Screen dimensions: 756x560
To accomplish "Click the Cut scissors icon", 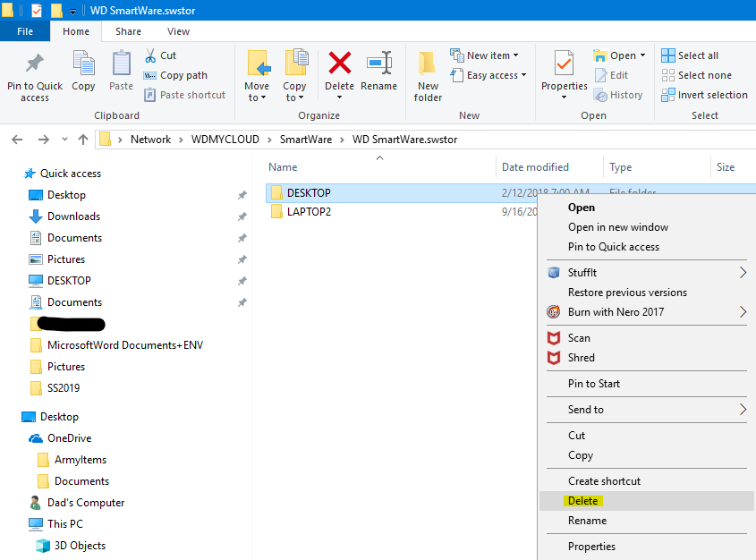I will pyautogui.click(x=150, y=55).
